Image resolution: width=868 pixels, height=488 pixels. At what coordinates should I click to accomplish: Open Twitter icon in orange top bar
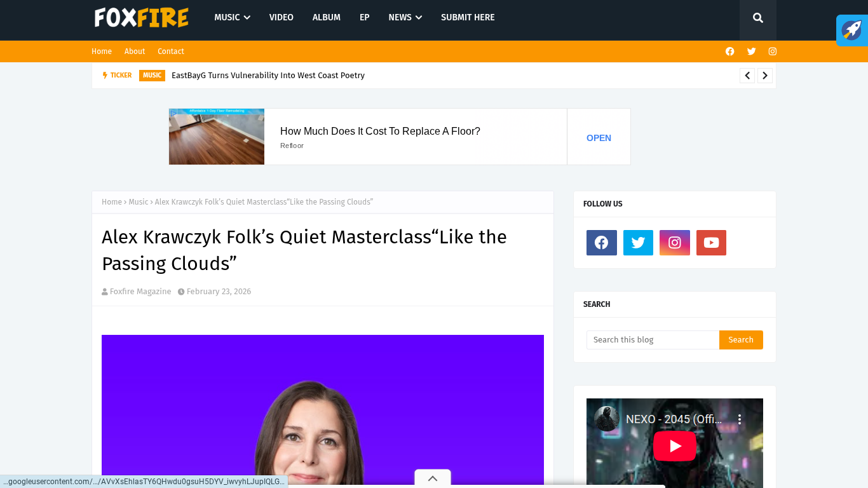coord(751,51)
